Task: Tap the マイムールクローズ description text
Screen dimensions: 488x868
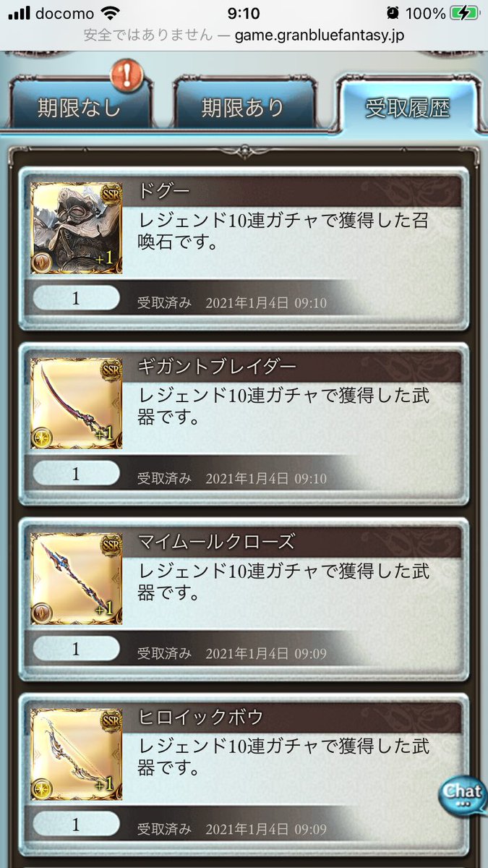Action: point(284,582)
